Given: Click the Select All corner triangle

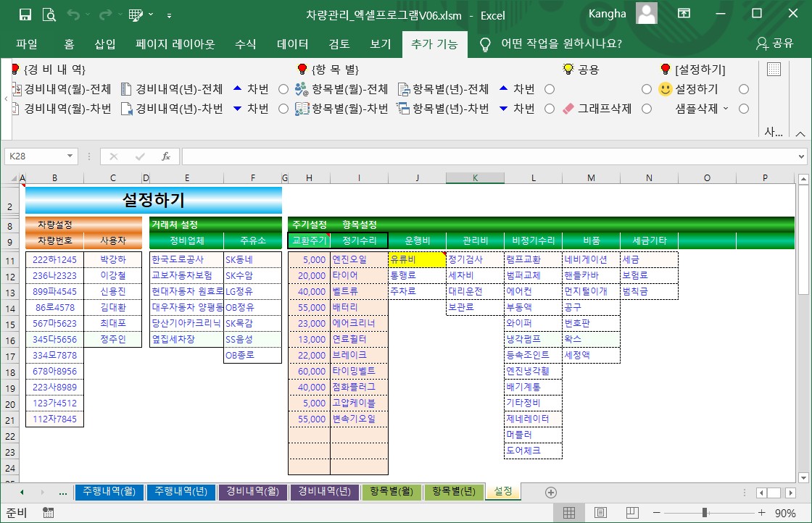Looking at the screenshot, I should click(x=14, y=178).
